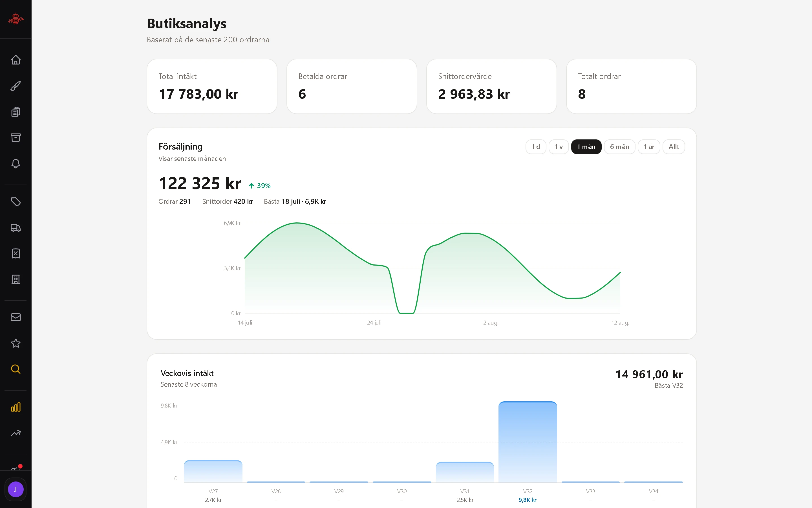Click the V32 weekly revenue bar

[528, 442]
